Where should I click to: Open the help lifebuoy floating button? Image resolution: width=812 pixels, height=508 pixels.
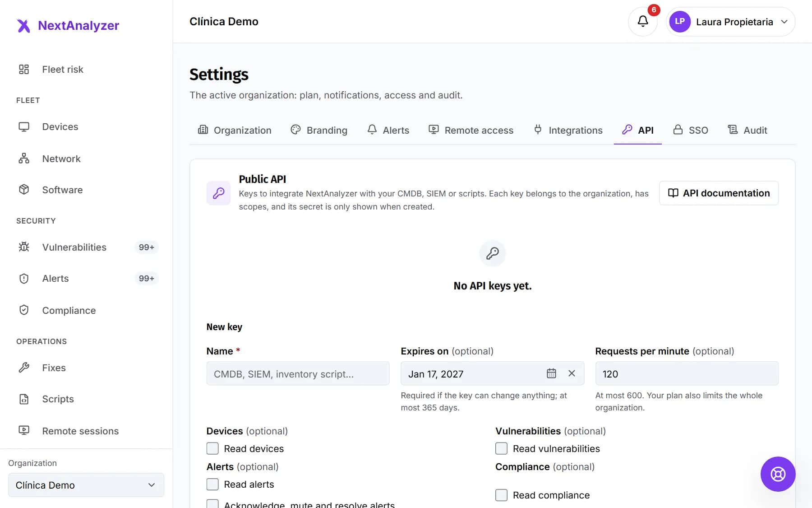pyautogui.click(x=778, y=474)
